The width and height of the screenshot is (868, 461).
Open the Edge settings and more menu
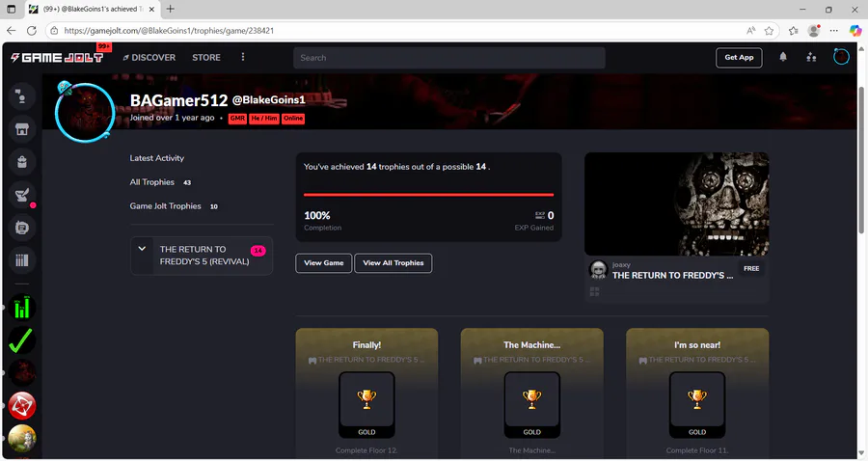[834, 31]
